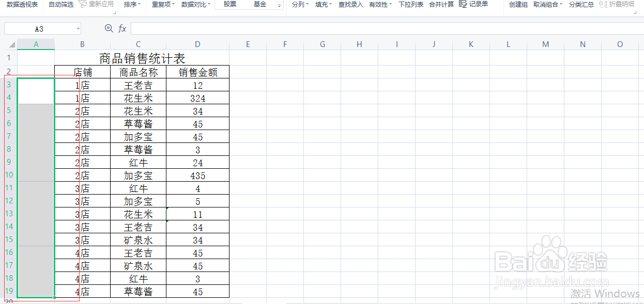Select row 19 header

point(8,291)
